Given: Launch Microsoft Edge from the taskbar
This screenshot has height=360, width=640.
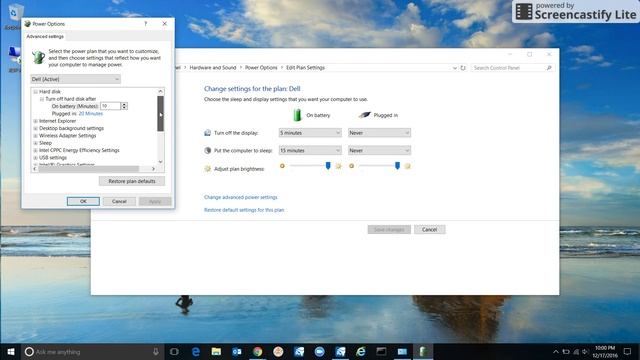Looking at the screenshot, I should coord(196,351).
